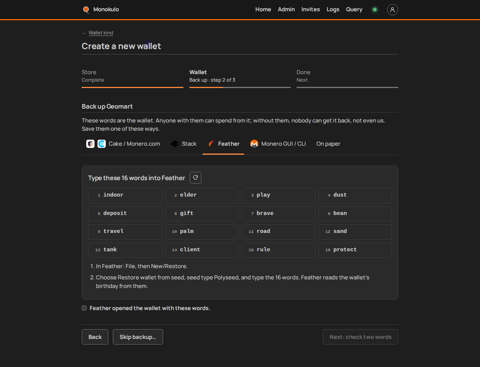Click seed word 'palm'
The image size is (480, 367).
[187, 231]
